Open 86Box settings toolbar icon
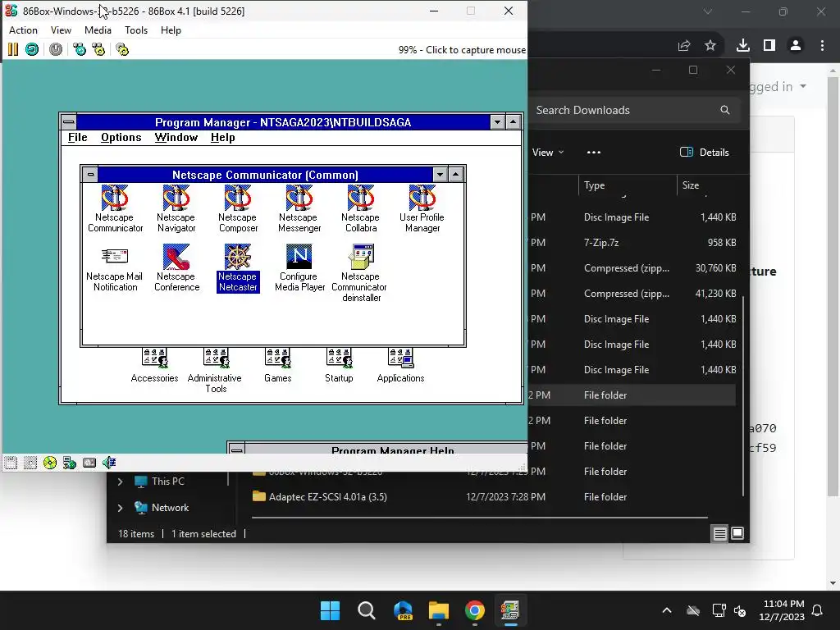The image size is (840, 630). [122, 50]
